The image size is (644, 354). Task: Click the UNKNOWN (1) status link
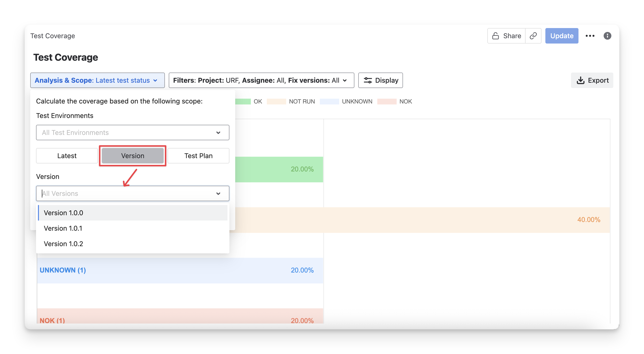click(63, 270)
